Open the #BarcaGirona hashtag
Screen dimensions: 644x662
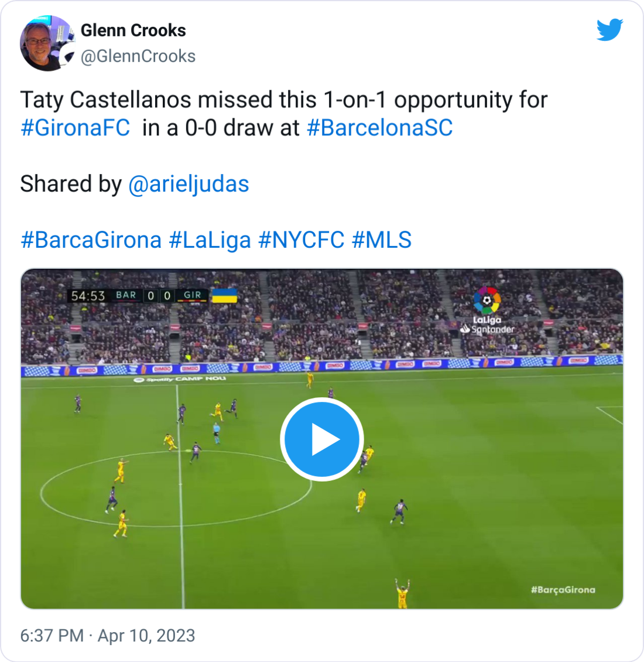click(91, 240)
